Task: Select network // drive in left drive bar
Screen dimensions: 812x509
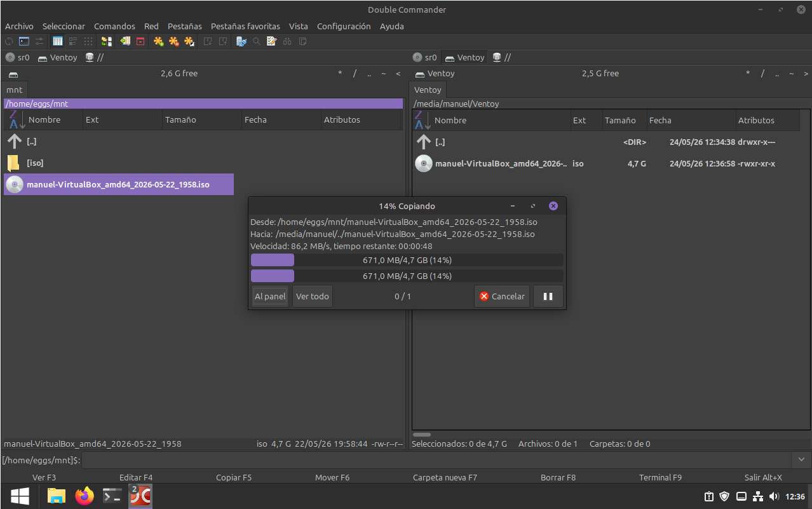Action: [x=95, y=57]
